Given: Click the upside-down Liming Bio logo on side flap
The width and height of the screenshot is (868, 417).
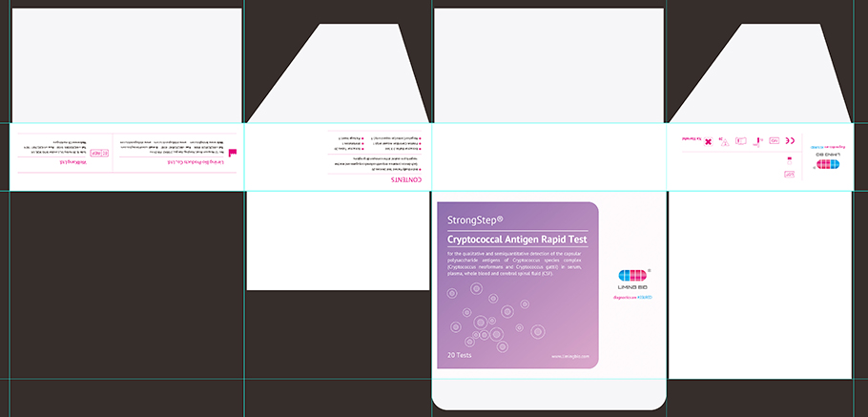Looking at the screenshot, I should pyautogui.click(x=829, y=164).
